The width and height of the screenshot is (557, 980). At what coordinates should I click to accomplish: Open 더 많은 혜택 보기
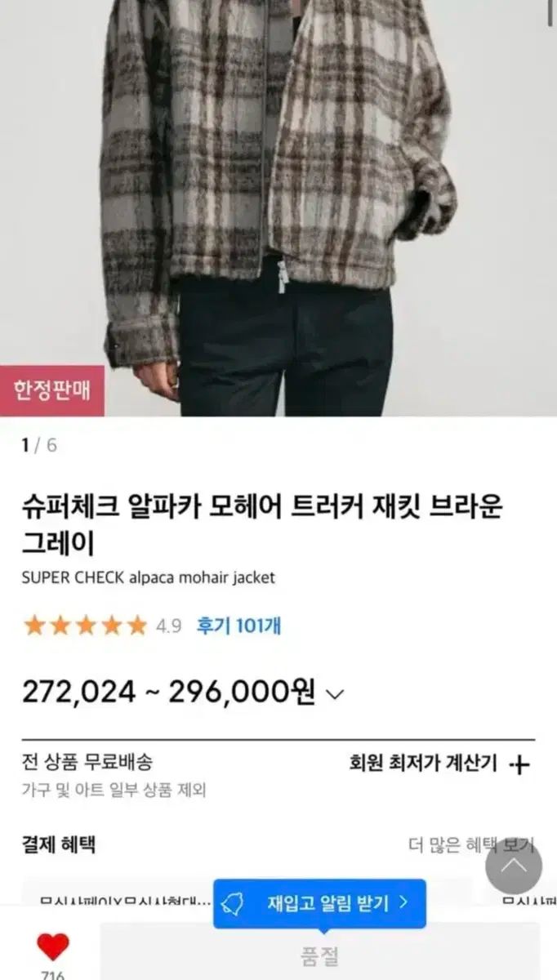470,845
